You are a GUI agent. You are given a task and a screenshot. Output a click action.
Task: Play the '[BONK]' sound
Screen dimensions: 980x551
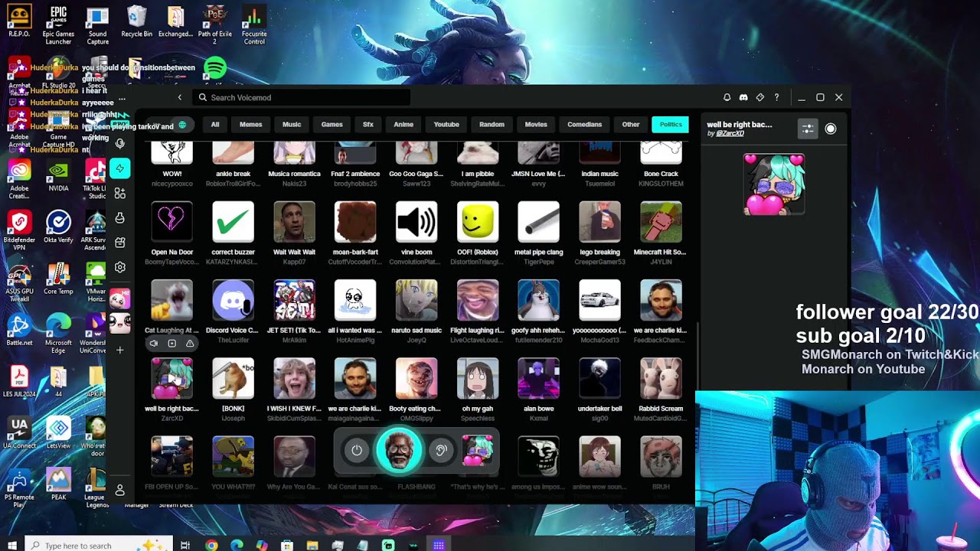233,378
